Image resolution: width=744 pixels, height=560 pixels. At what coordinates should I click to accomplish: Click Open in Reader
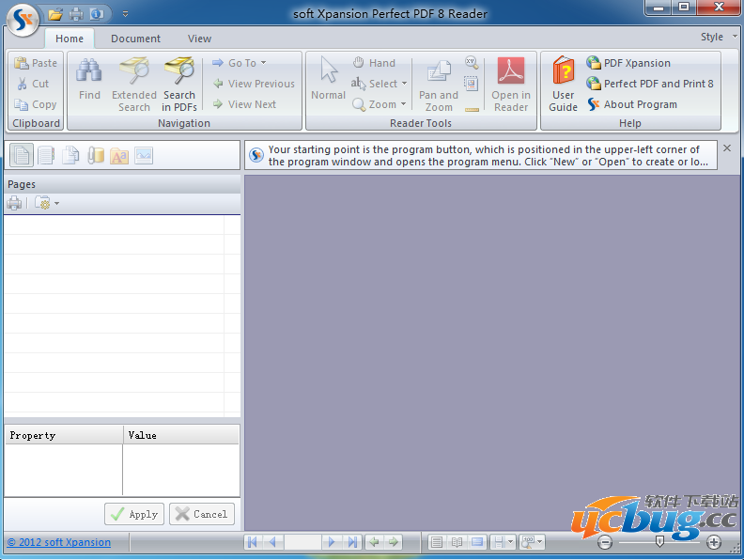coord(511,85)
